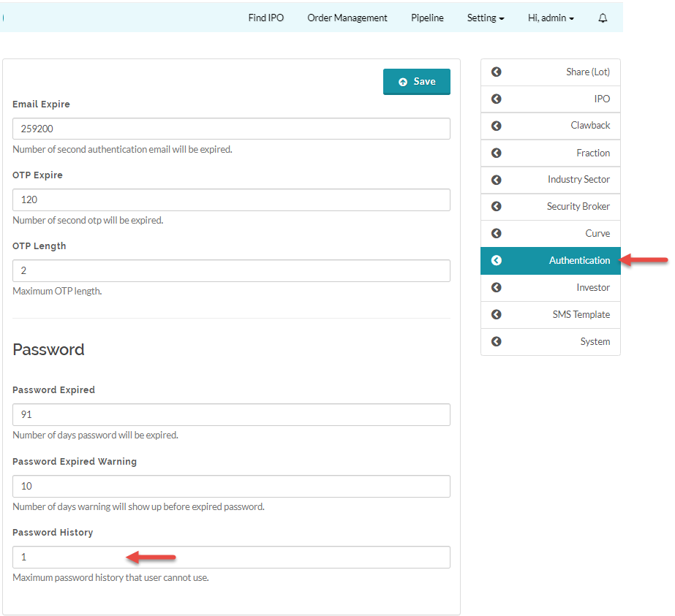Click chevron icon beside IPO
Screen dimensions: 675x616
pyautogui.click(x=497, y=99)
